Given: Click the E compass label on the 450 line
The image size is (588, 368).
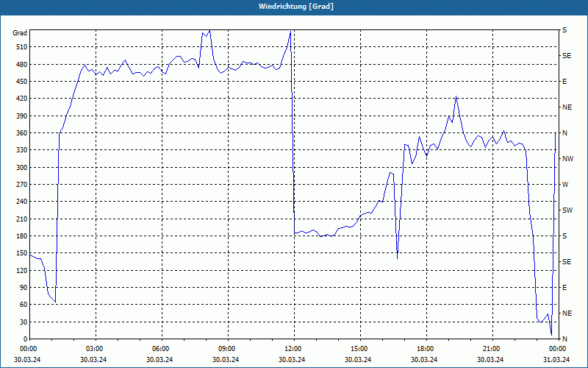Looking at the screenshot, I should [564, 82].
